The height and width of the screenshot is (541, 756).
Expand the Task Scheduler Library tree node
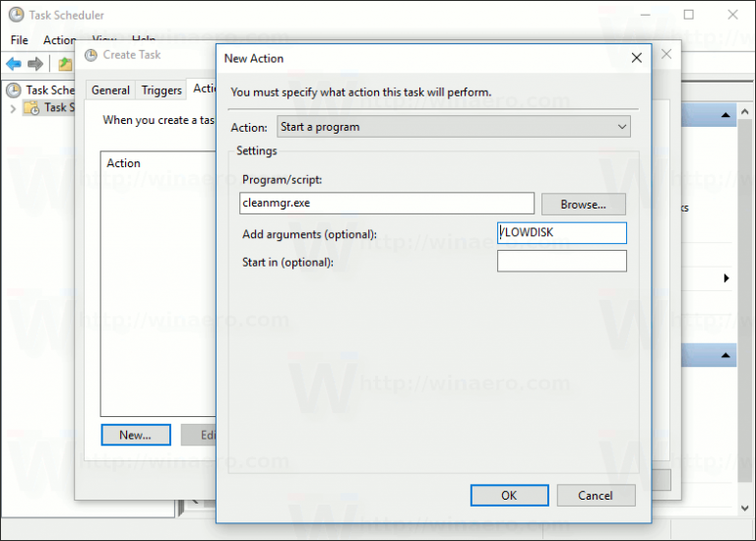pyautogui.click(x=13, y=107)
